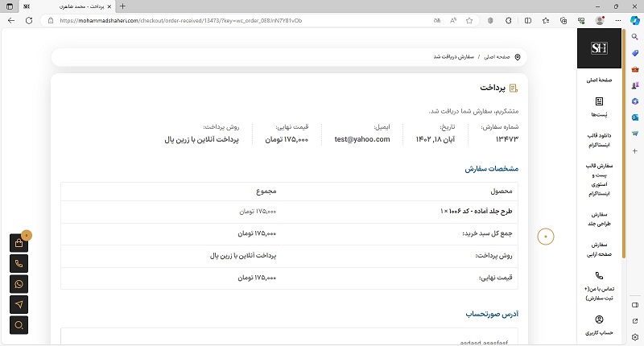The height and width of the screenshot is (346, 644).
Task: Refresh the page
Action: click(29, 20)
